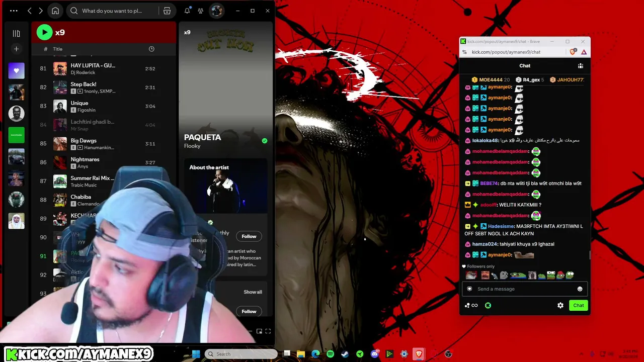Send message with green Chat button
The height and width of the screenshot is (362, 644).
tap(579, 306)
